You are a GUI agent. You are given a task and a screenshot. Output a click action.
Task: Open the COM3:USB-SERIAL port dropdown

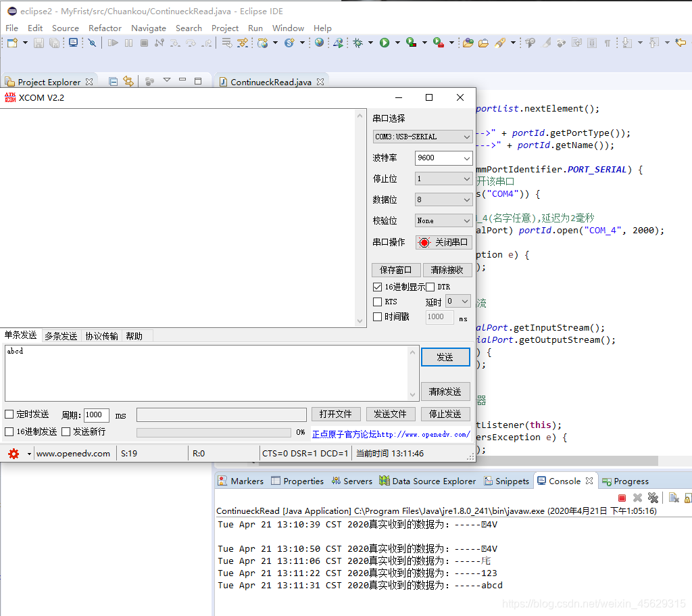[422, 137]
